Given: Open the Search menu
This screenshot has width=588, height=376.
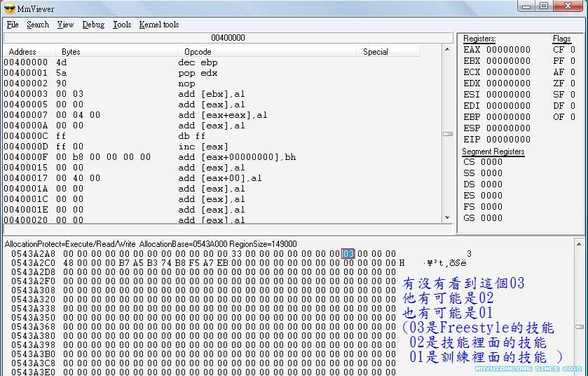Looking at the screenshot, I should coord(38,25).
